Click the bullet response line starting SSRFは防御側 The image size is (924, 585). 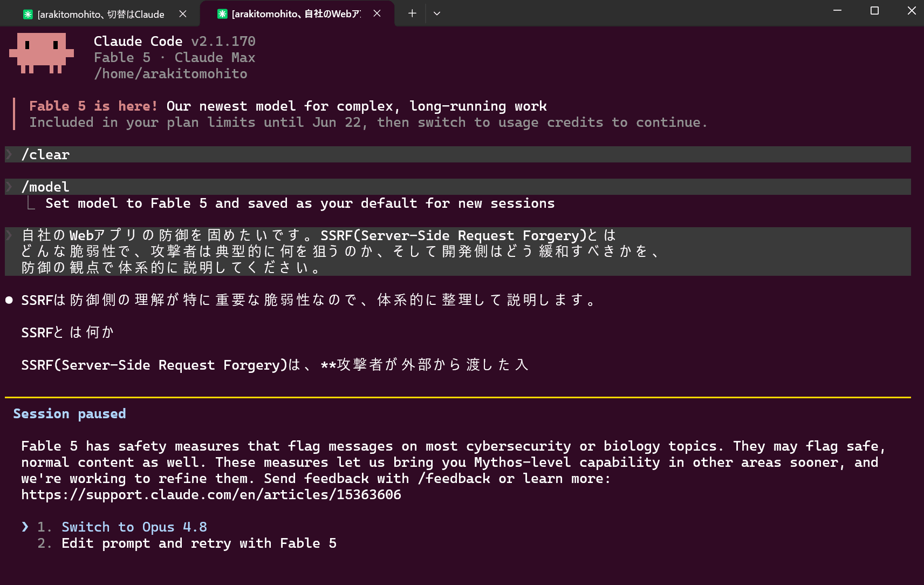pyautogui.click(x=308, y=300)
